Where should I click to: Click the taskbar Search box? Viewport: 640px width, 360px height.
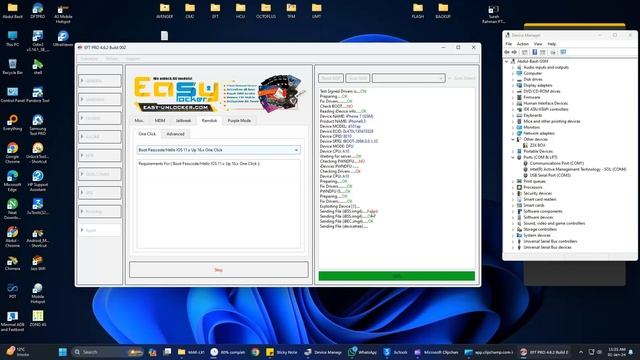pyautogui.click(x=107, y=352)
